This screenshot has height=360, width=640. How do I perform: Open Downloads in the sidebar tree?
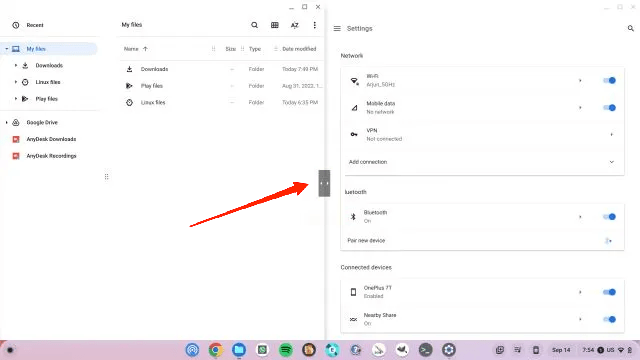[49, 65]
